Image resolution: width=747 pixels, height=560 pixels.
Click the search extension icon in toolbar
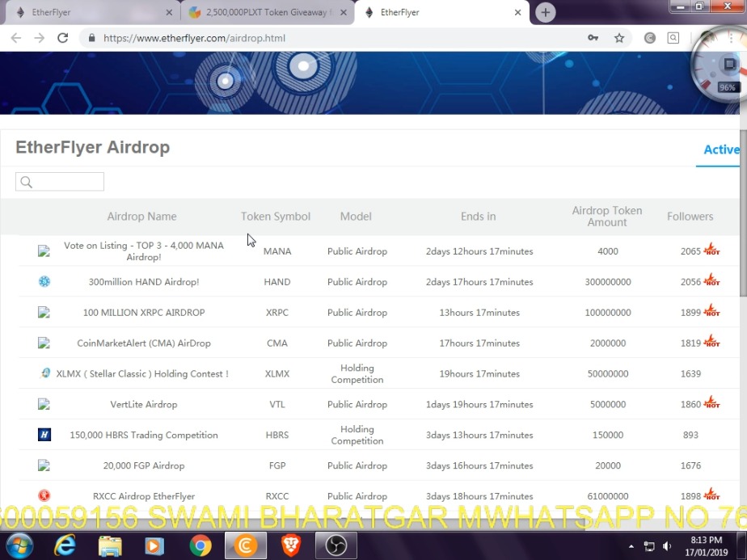click(673, 38)
